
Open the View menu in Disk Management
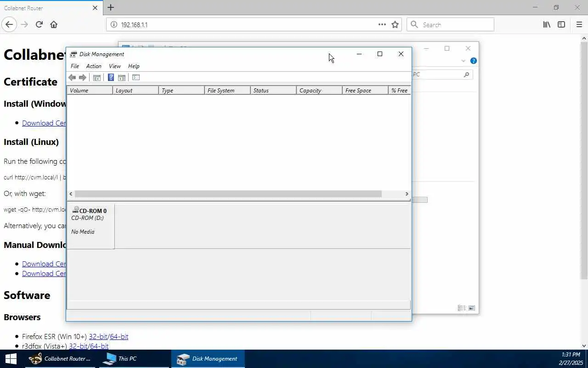coord(115,66)
